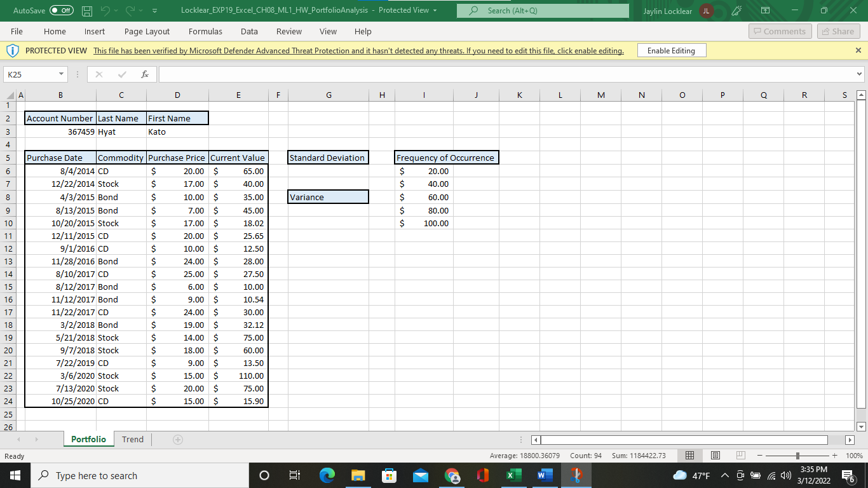868x488 pixels.
Task: Click the Insert Function fx icon
Action: click(x=145, y=74)
